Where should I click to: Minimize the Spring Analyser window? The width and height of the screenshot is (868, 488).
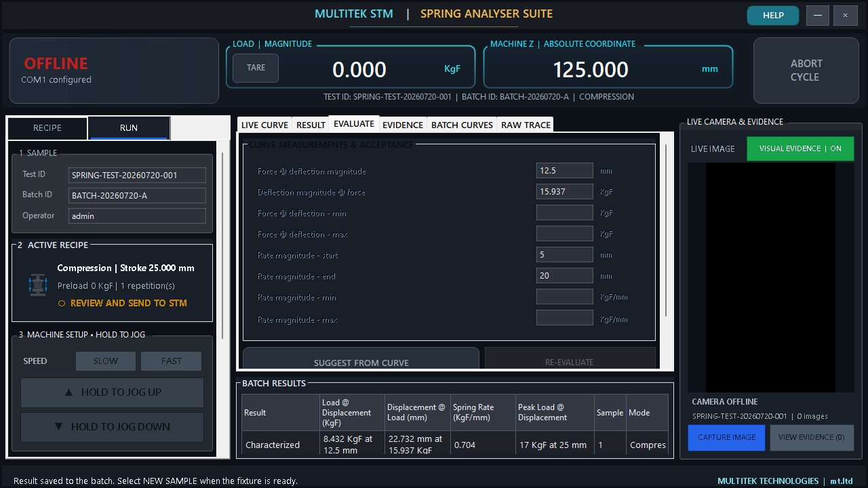[x=818, y=15]
